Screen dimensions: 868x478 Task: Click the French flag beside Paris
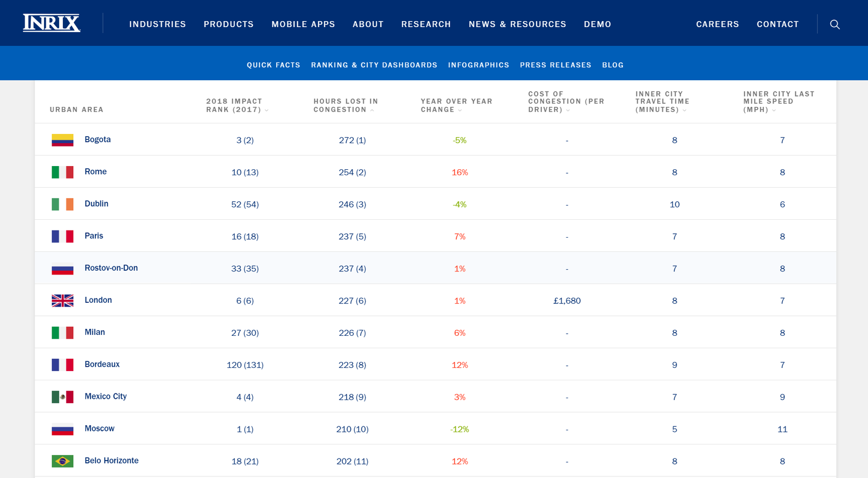pyautogui.click(x=62, y=236)
